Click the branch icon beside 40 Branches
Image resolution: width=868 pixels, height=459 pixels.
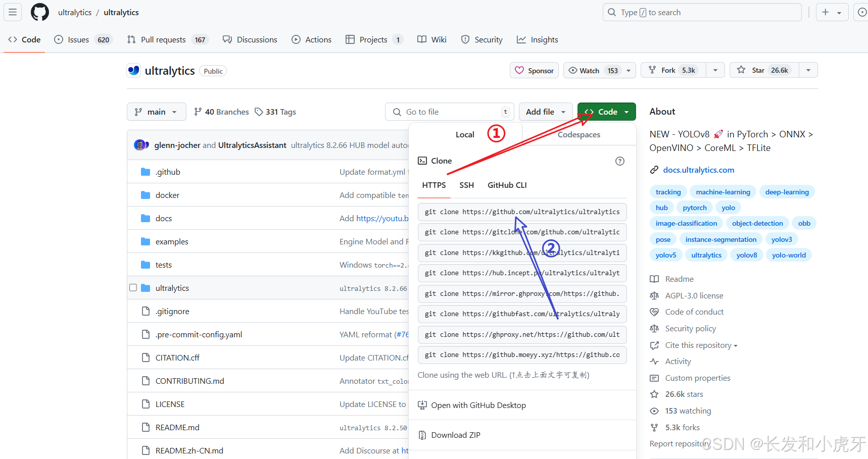(x=198, y=112)
